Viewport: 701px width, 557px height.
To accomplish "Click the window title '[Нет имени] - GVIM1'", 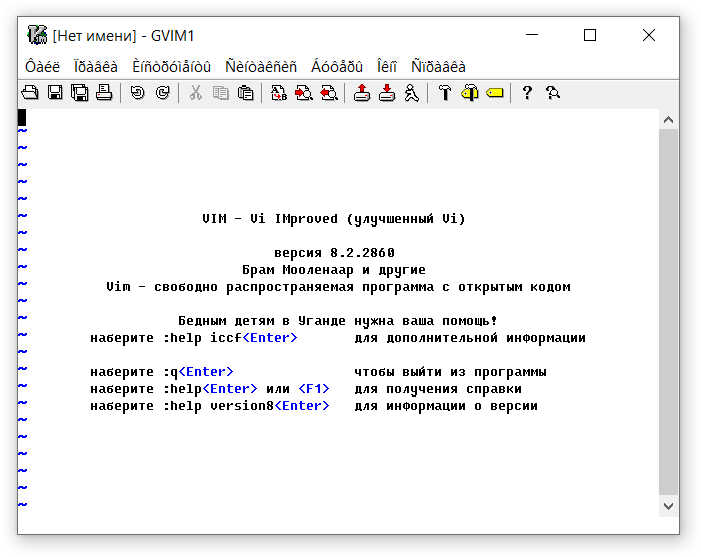I will pyautogui.click(x=123, y=35).
